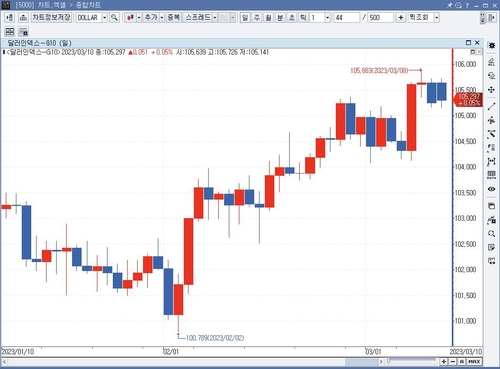Click the window panel icon in sidebar
This screenshot has width=500, height=369.
click(491, 206)
